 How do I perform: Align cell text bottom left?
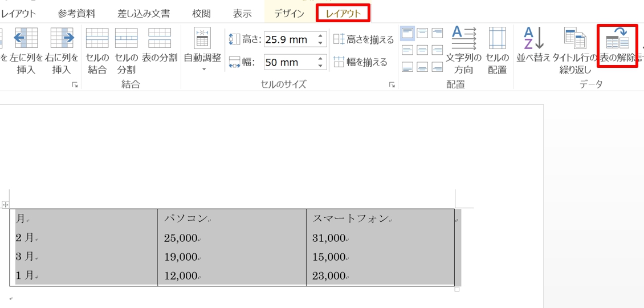coord(407,67)
